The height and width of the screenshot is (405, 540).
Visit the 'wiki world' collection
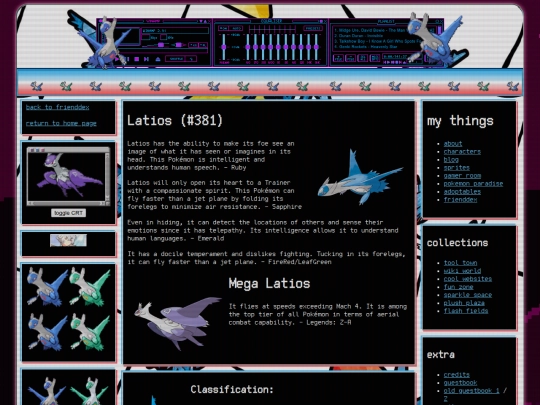tap(462, 271)
